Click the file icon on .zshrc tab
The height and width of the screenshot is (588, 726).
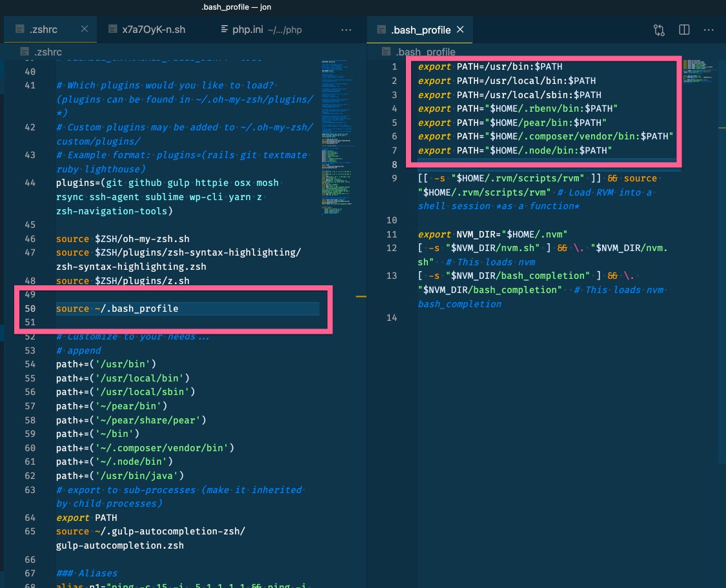point(20,29)
